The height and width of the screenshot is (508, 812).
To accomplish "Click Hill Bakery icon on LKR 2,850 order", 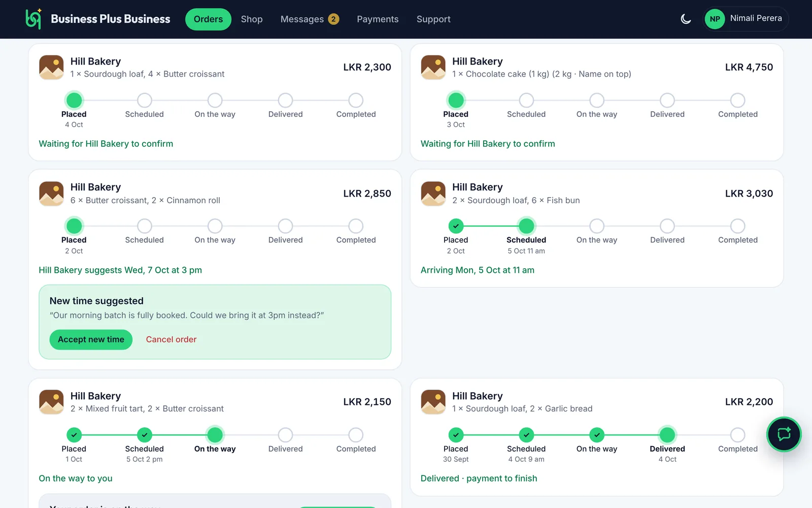I will [51, 194].
